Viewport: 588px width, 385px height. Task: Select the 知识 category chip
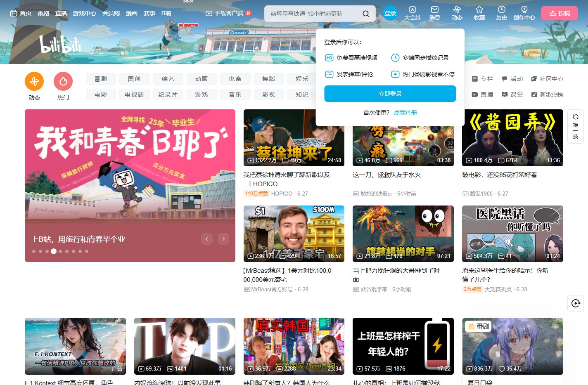pyautogui.click(x=302, y=94)
